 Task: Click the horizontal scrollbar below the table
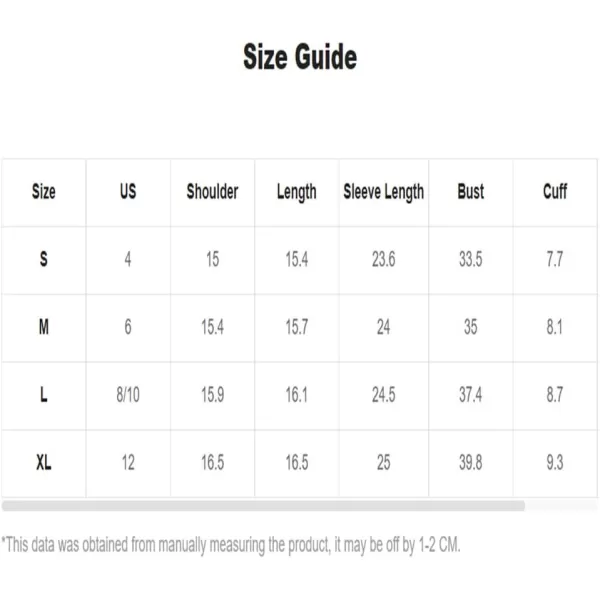click(x=263, y=505)
